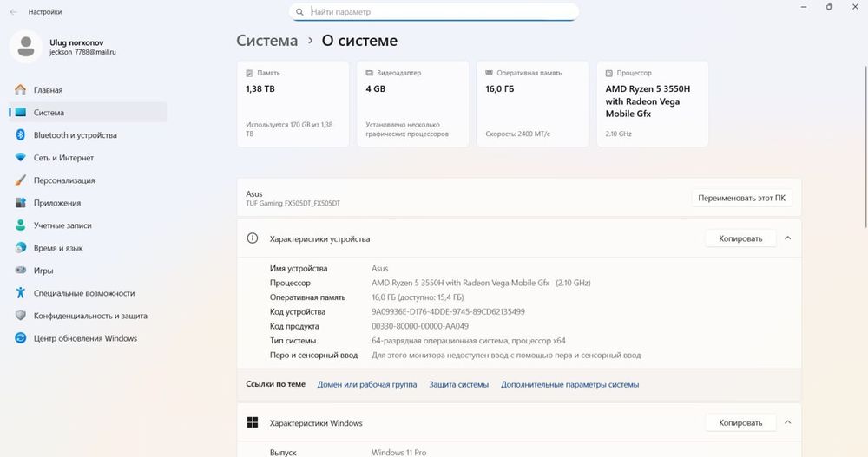Collapse the Характеристики Windows section chevron

coord(788,422)
